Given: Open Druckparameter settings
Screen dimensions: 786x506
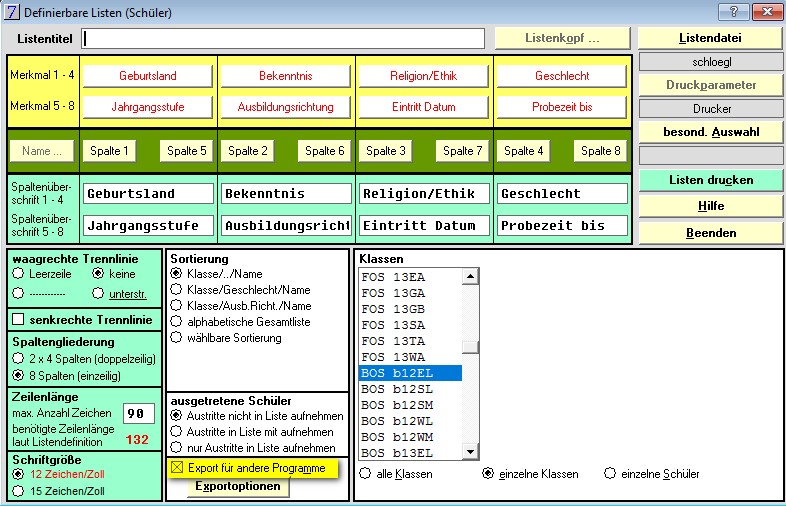Looking at the screenshot, I should click(710, 85).
